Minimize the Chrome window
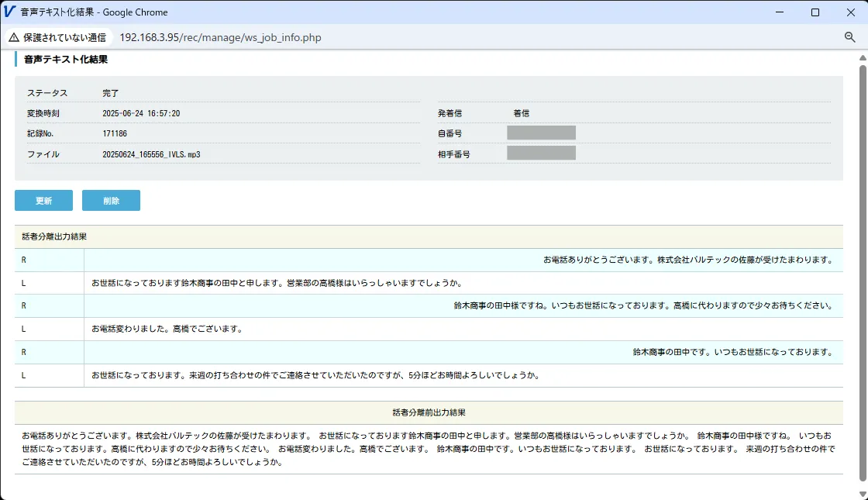This screenshot has height=500, width=868. (779, 12)
